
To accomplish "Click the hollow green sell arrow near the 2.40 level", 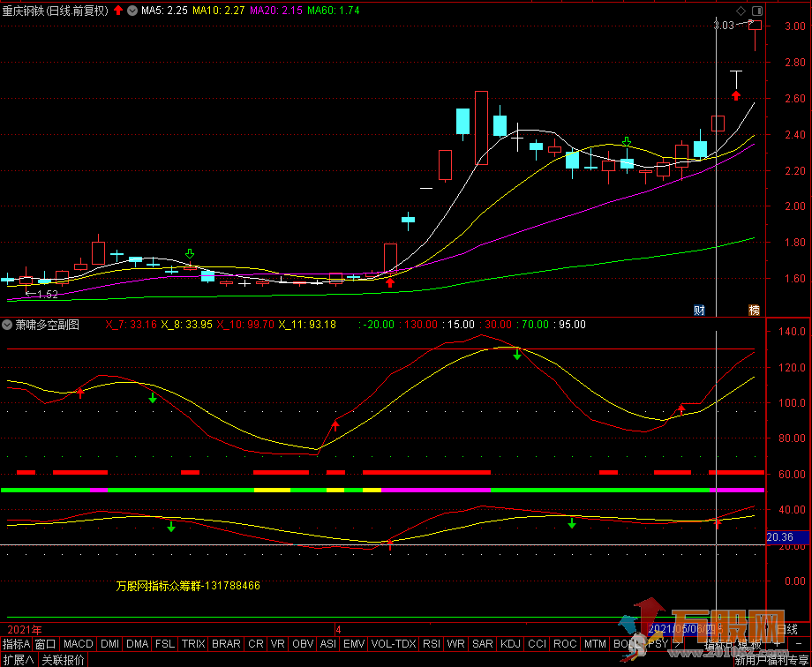I will [x=627, y=141].
